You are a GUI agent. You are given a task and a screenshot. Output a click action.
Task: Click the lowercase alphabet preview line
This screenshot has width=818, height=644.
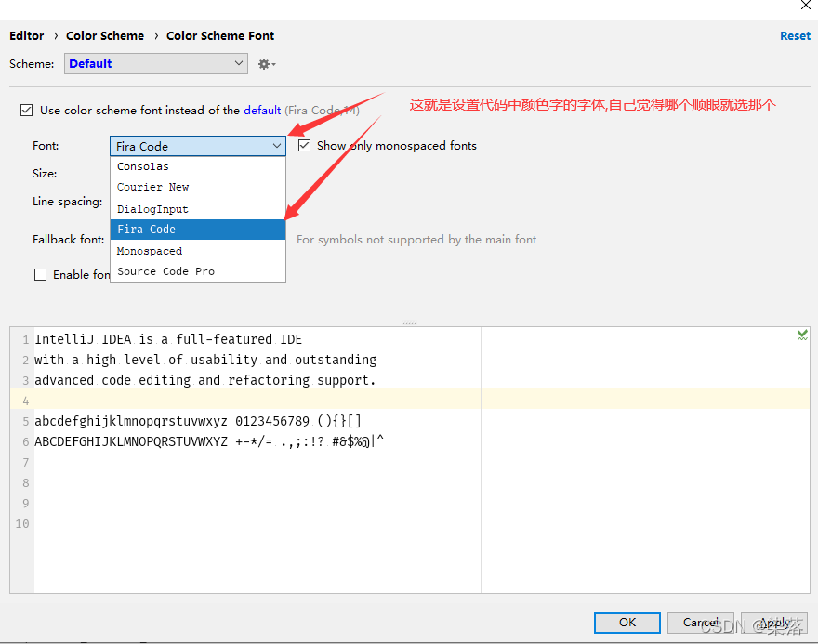click(198, 421)
